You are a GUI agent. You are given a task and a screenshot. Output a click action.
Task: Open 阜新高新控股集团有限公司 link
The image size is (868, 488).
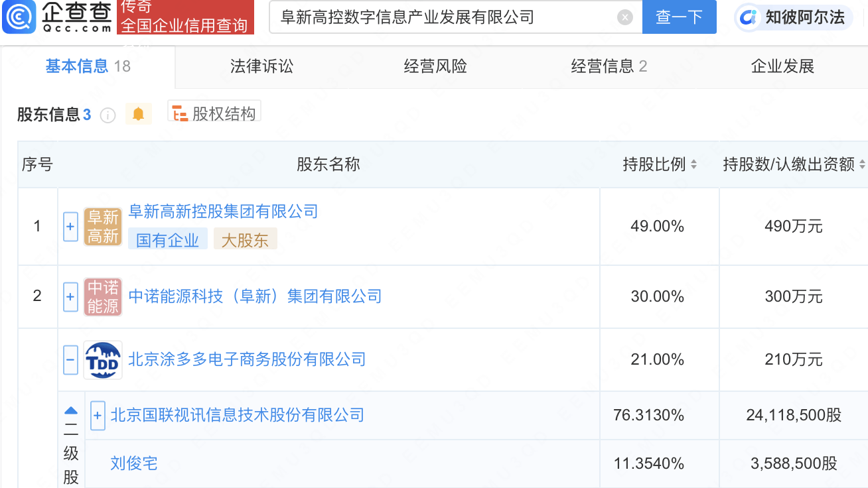point(223,212)
